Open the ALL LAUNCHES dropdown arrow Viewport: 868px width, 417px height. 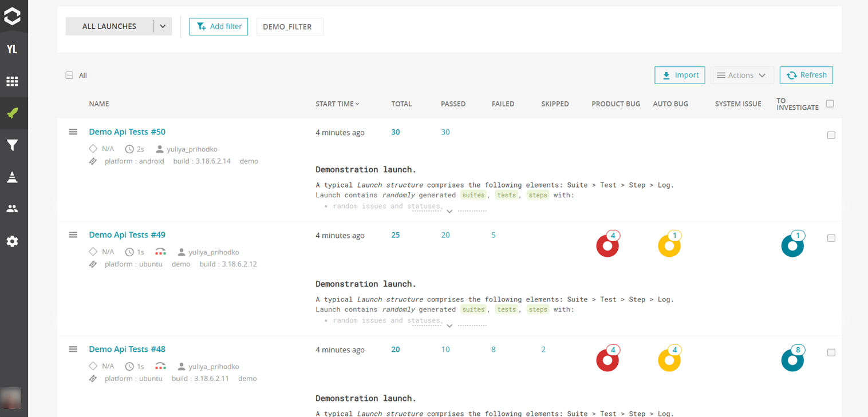click(163, 26)
